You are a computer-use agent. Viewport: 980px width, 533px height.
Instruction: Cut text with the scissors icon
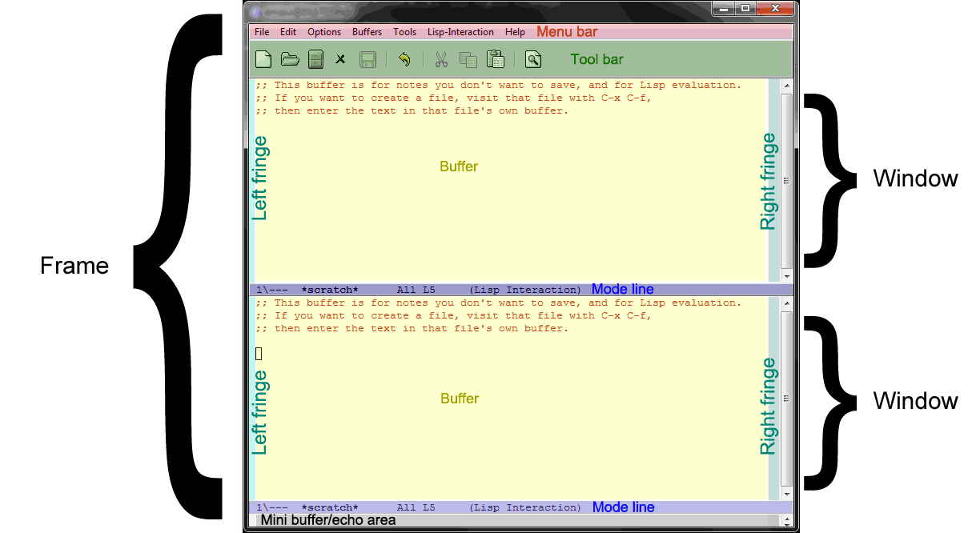tap(440, 59)
